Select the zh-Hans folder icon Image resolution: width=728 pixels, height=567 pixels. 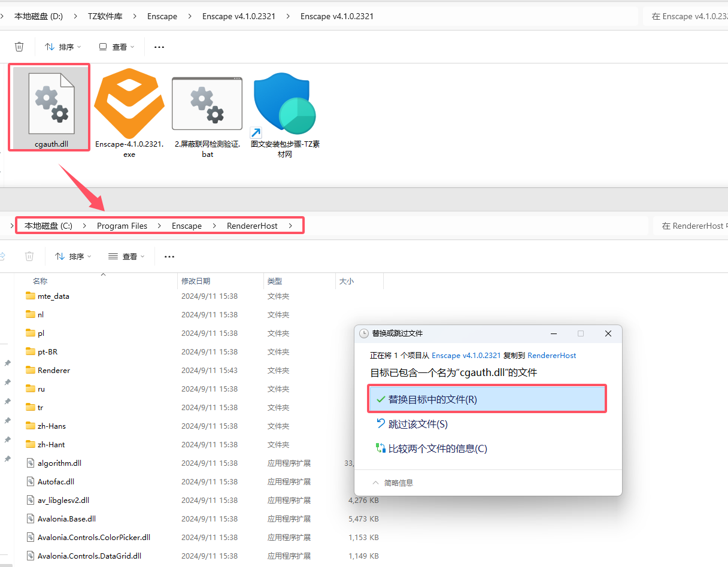31,426
